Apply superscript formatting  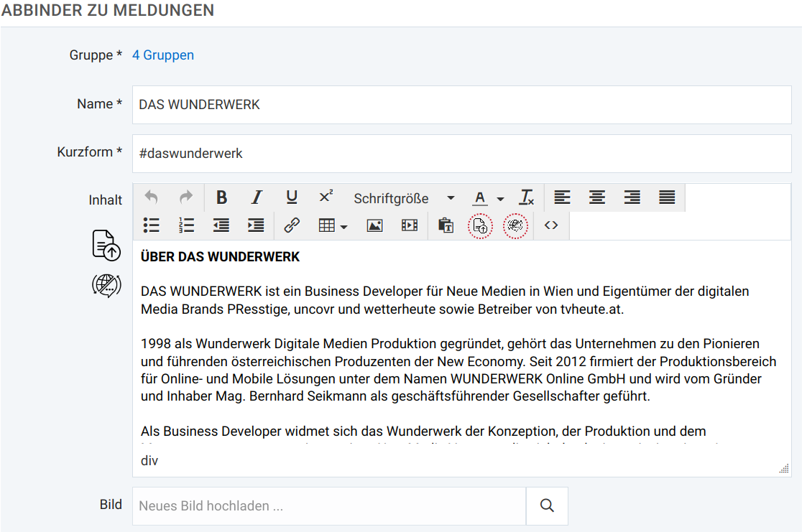click(326, 195)
